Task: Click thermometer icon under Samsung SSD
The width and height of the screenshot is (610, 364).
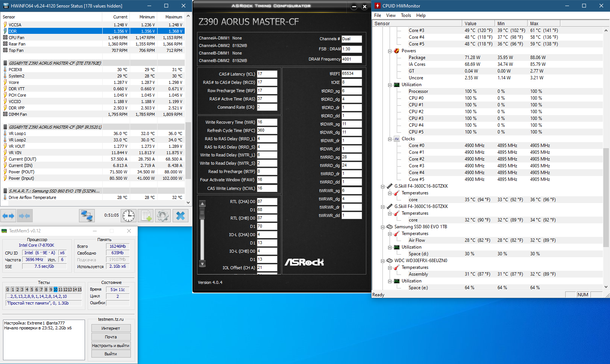Action: (396, 234)
